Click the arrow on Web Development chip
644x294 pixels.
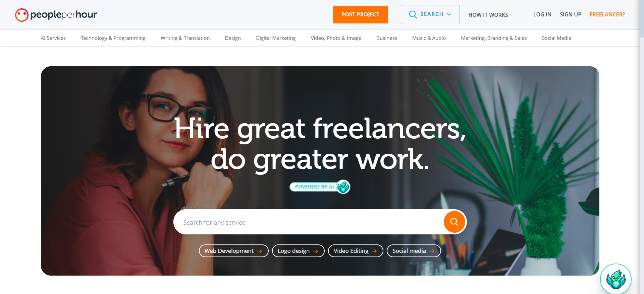pyautogui.click(x=260, y=251)
